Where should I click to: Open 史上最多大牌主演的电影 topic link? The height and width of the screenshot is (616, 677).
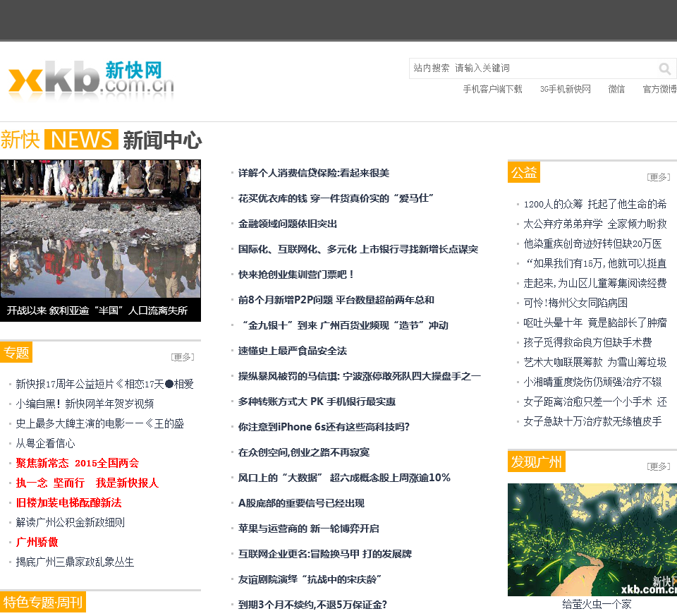99,424
